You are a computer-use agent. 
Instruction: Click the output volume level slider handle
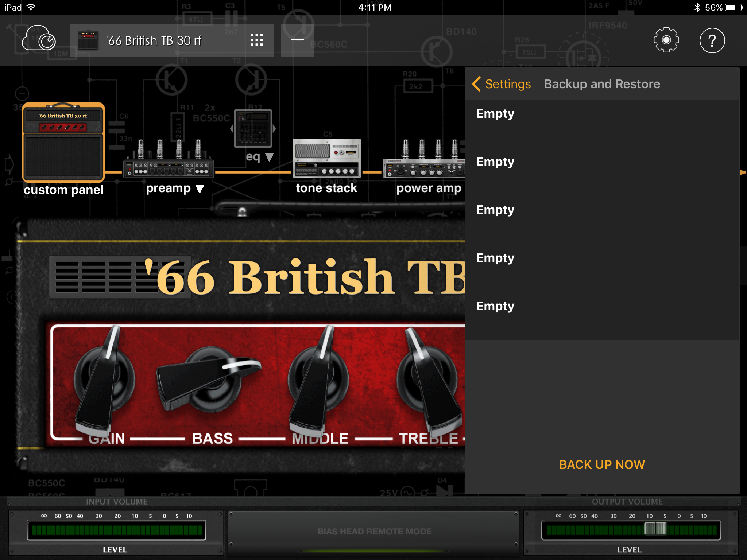tap(655, 529)
